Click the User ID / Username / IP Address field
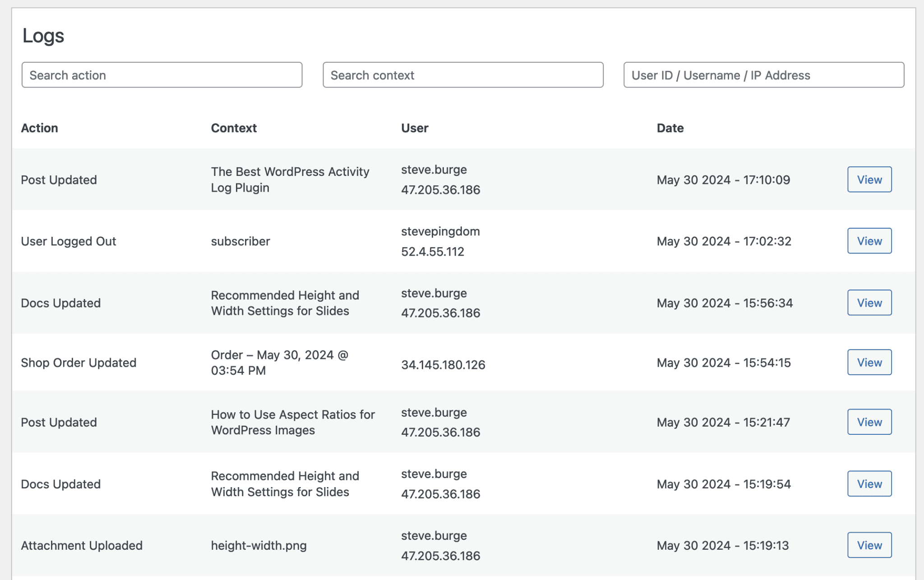 [762, 75]
